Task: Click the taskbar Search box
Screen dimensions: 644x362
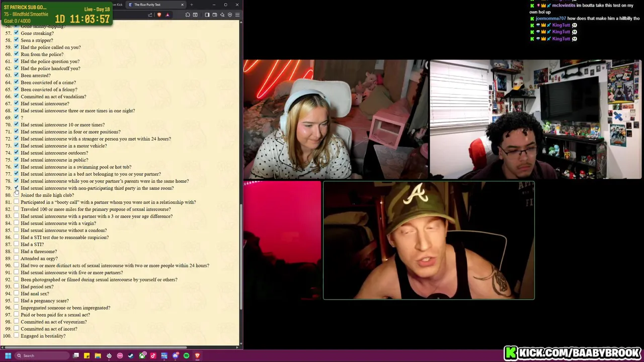Action: 42,355
